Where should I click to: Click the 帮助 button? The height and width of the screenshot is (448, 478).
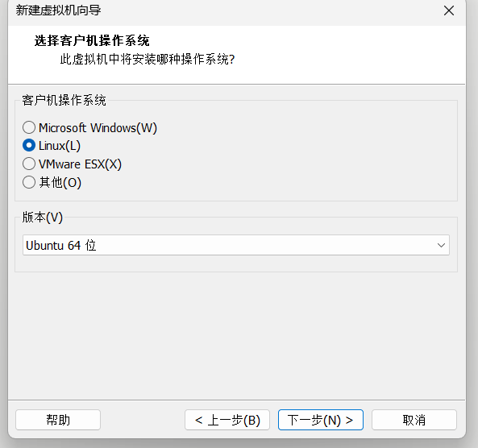coord(58,420)
